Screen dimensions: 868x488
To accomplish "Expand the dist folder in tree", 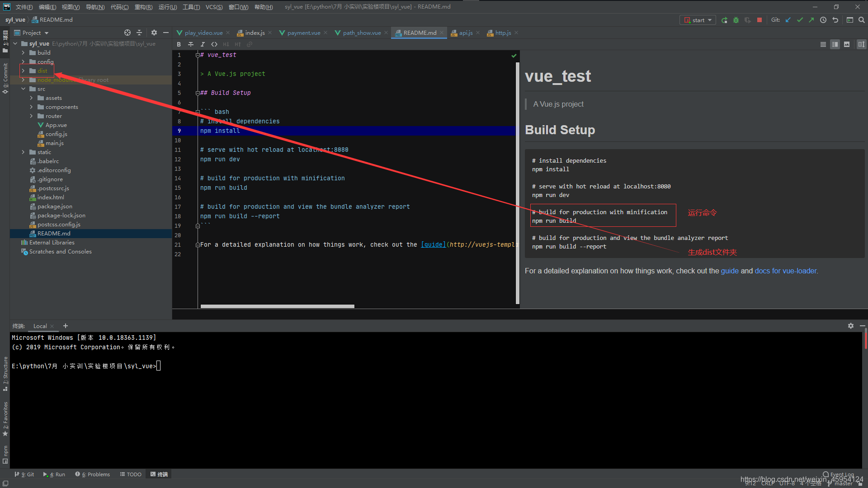I will click(x=23, y=71).
